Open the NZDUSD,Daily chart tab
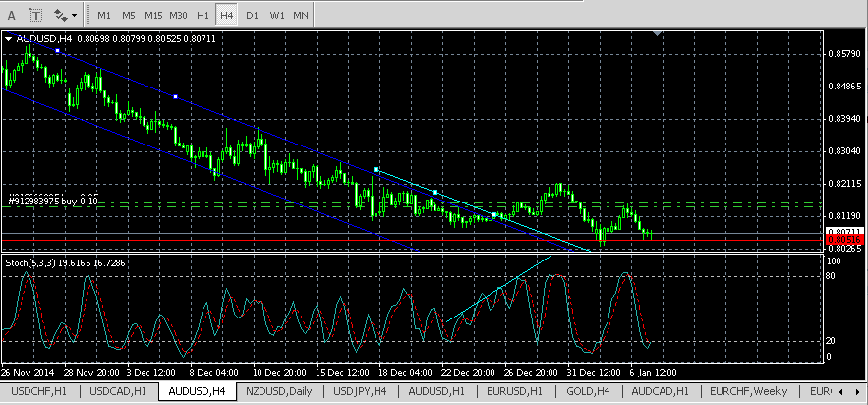The image size is (868, 405). tap(279, 391)
